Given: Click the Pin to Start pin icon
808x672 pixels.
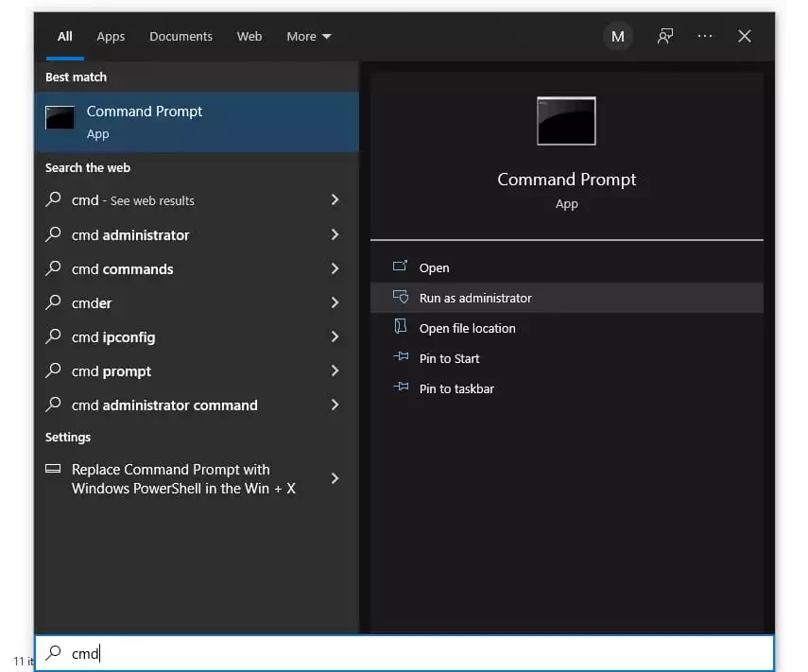Looking at the screenshot, I should 401,356.
